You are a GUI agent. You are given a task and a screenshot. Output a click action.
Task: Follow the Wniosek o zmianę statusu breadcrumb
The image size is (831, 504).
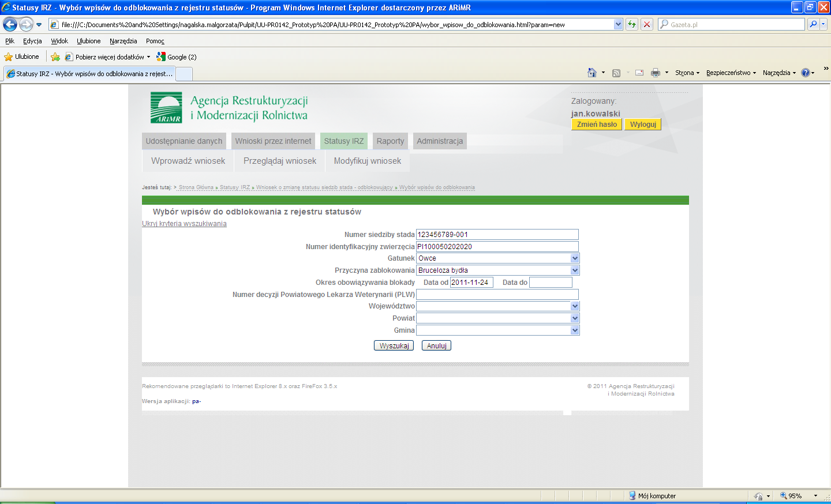(x=324, y=187)
